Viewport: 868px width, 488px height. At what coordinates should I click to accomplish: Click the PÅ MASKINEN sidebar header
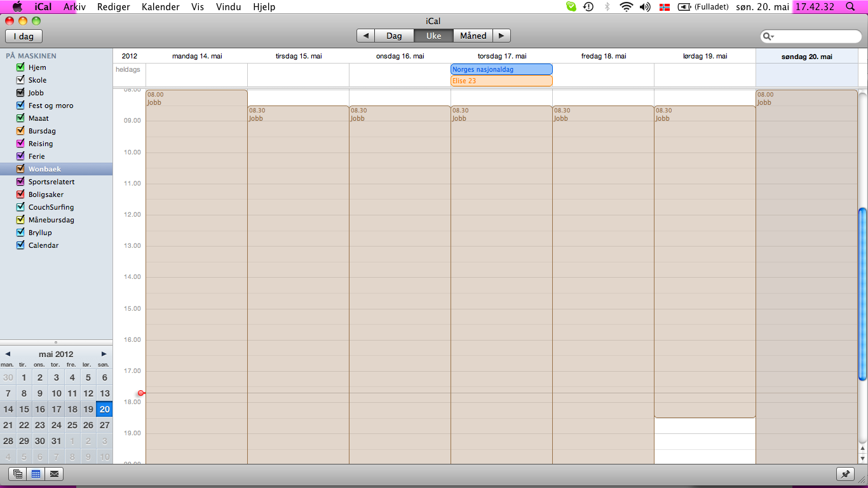pos(31,56)
